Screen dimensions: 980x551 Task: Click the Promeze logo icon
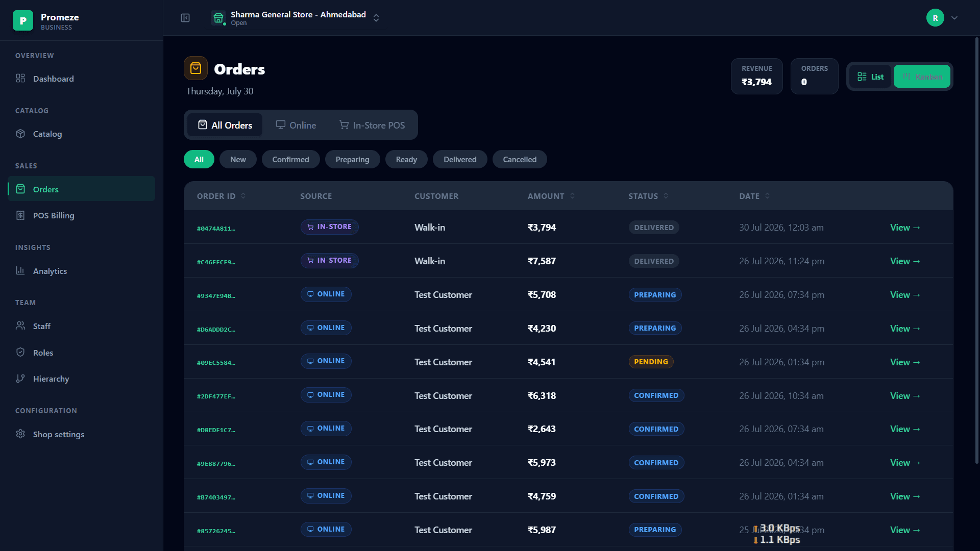(x=23, y=20)
